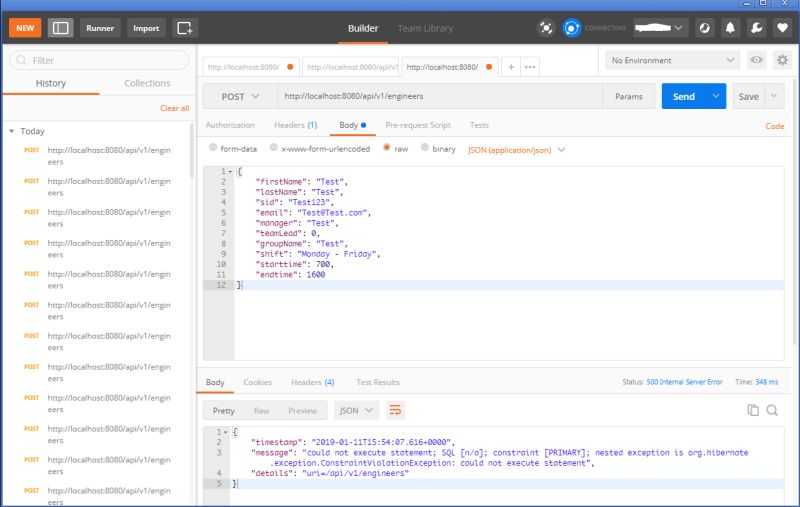800x507 pixels.
Task: Open response Cookies tab
Action: click(x=257, y=382)
